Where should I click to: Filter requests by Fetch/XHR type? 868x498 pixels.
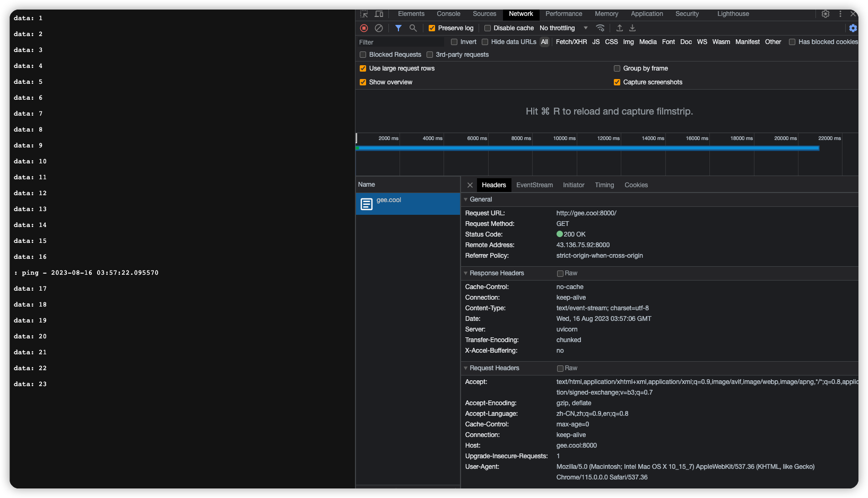pos(571,42)
